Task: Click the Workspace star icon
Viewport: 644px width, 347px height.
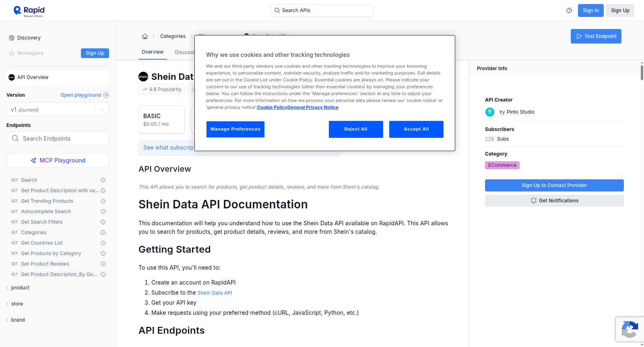Action: pos(12,53)
